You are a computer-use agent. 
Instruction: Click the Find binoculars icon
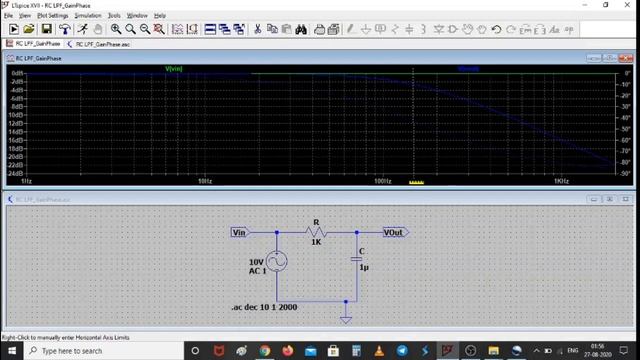click(301, 29)
